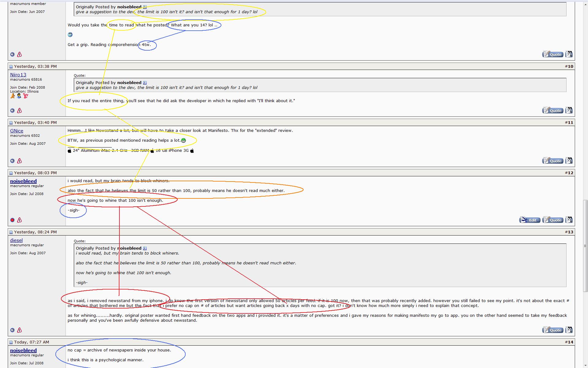The image size is (588, 368).
Task: Click Niiro13's AIM messenger icon
Action: [x=13, y=96]
